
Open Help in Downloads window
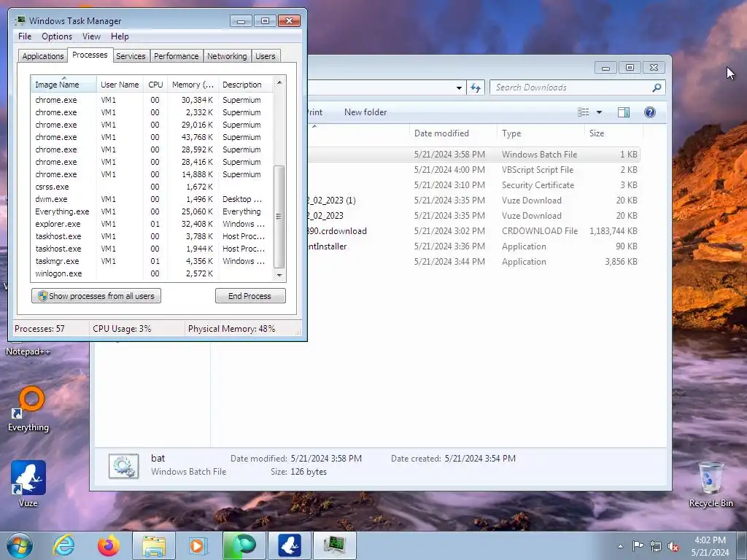pyautogui.click(x=650, y=112)
